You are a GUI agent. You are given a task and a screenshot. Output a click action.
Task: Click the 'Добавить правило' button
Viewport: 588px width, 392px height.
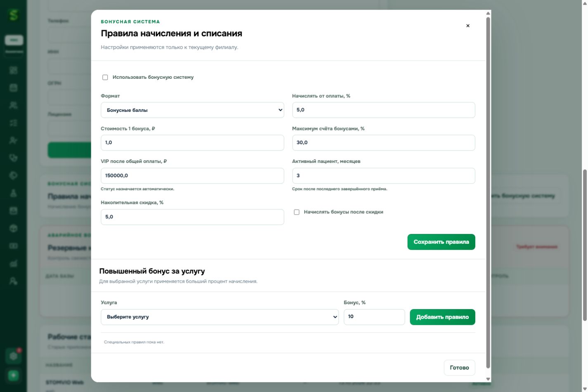[x=442, y=317]
